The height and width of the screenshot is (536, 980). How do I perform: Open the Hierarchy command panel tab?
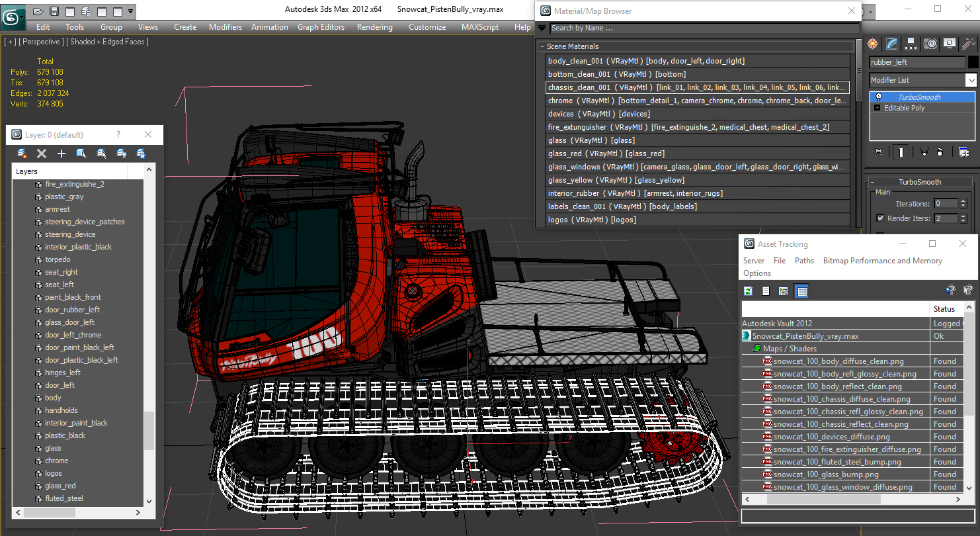point(911,44)
